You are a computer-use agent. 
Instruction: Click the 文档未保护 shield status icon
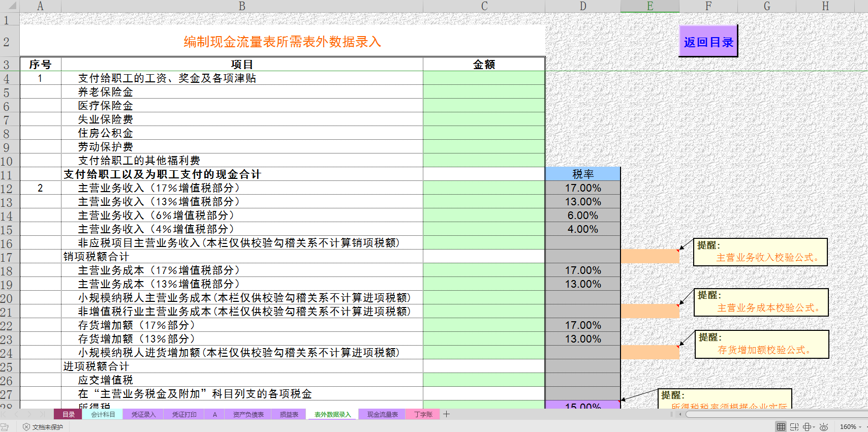coord(26,427)
